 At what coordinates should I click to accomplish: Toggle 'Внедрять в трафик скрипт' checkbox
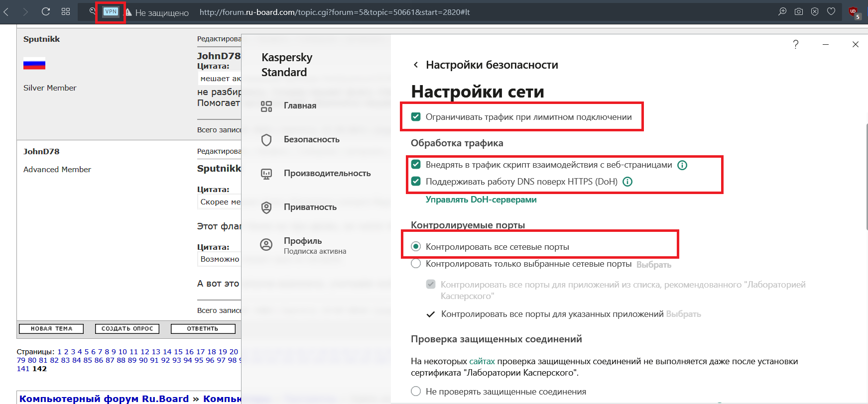pos(416,165)
